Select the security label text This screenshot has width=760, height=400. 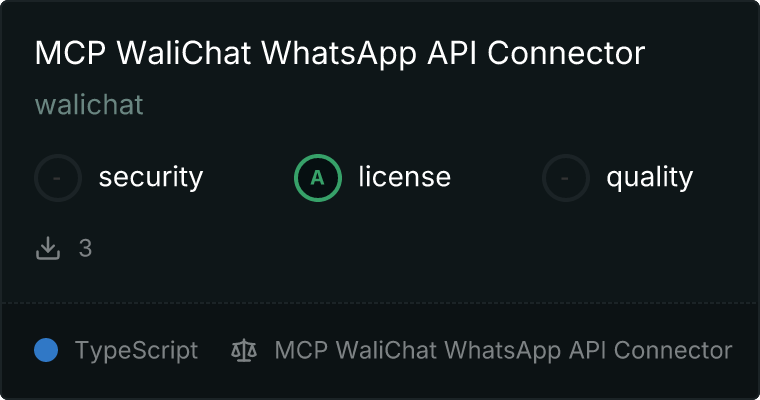151,177
